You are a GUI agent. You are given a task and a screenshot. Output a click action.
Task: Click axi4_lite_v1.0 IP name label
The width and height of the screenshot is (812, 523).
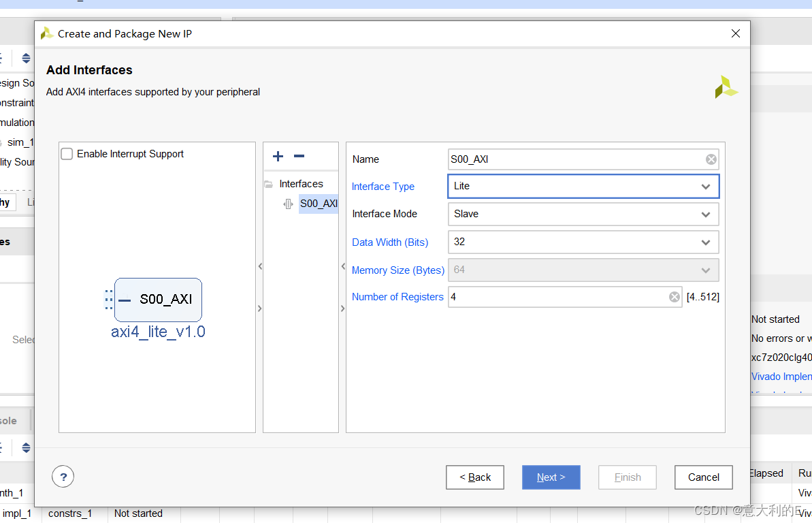(x=158, y=332)
